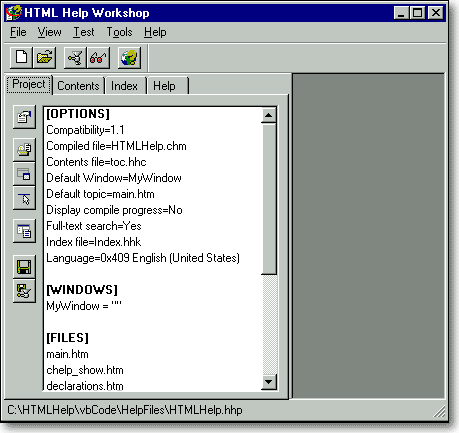The width and height of the screenshot is (459, 433).
Task: Switch to the Index tab
Action: coord(124,86)
